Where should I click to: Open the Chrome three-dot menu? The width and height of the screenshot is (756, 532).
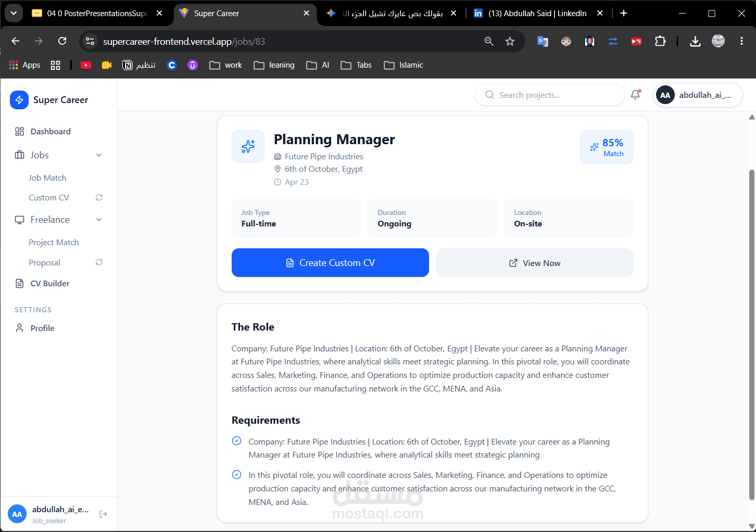[x=741, y=41]
